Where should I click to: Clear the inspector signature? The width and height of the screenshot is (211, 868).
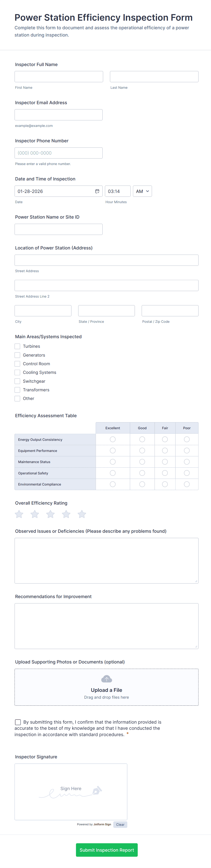pyautogui.click(x=120, y=825)
